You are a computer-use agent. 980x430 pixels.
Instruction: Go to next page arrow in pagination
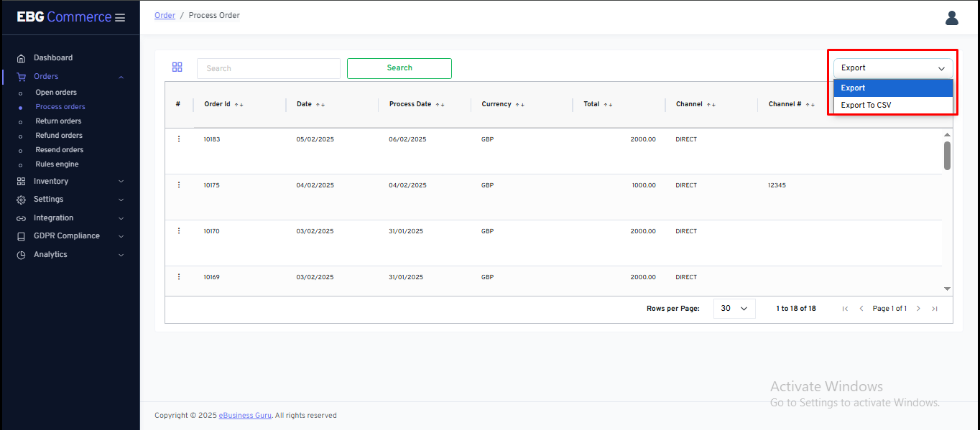(x=917, y=309)
